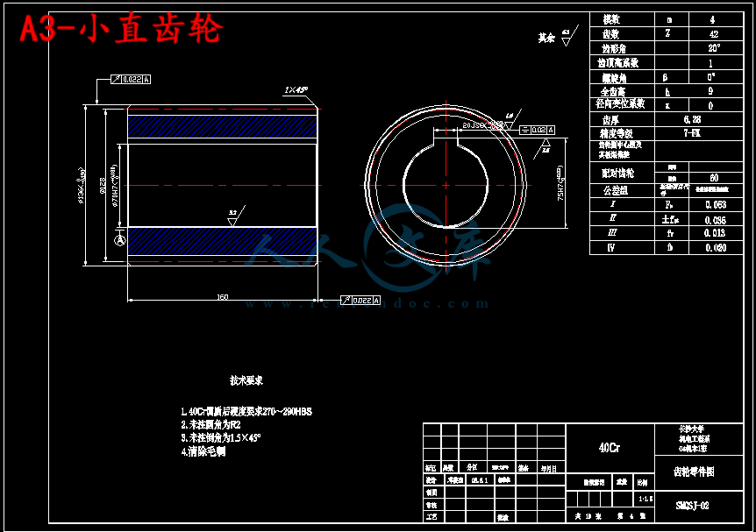Select the '技术要求' heading
Image resolution: width=756 pixels, height=532 pixels.
click(x=246, y=380)
